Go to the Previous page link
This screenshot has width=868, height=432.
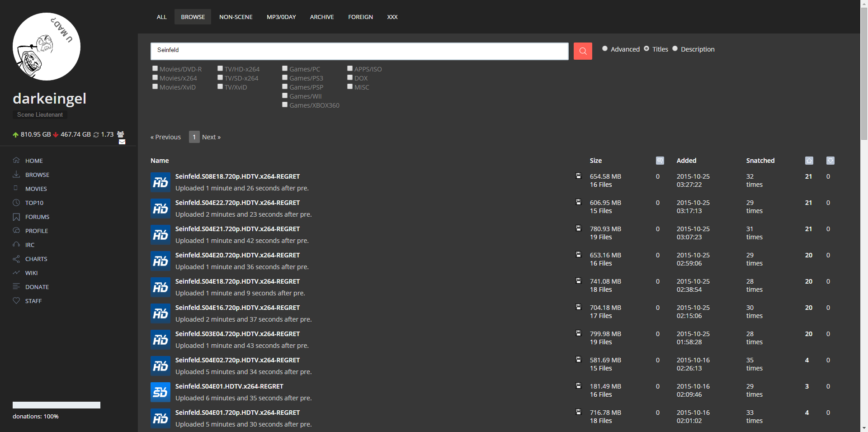click(166, 137)
